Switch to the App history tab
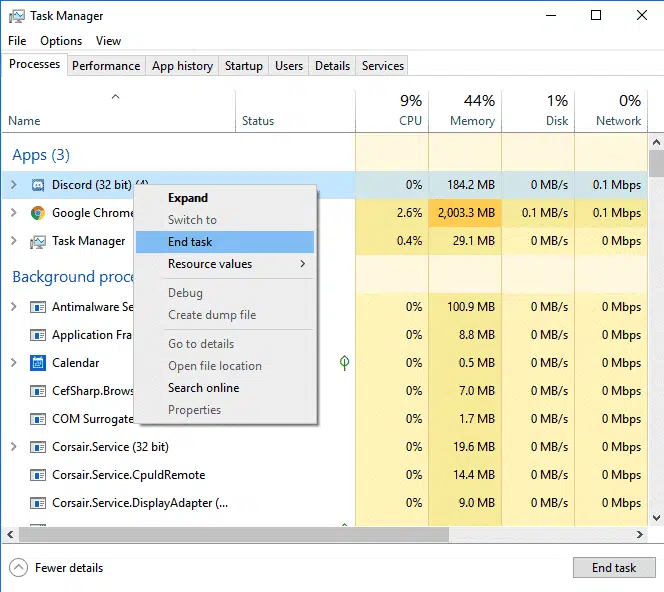 [x=183, y=66]
